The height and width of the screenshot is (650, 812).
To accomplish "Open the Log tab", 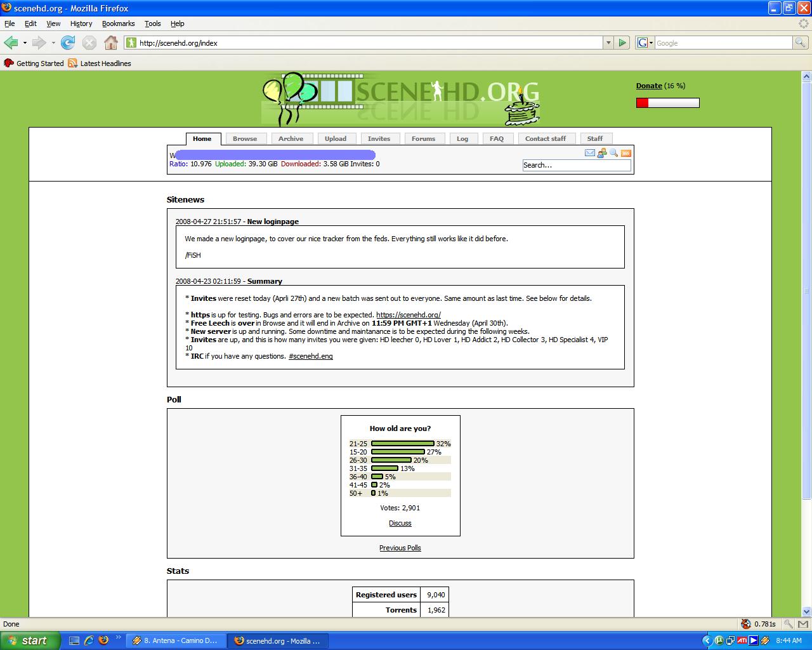I will coord(462,139).
